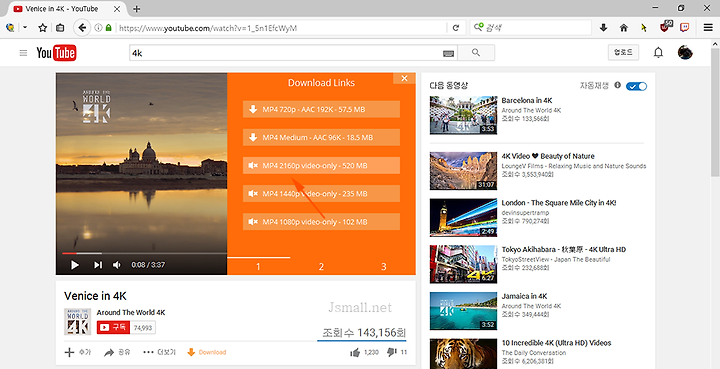
Task: Click the share arrow under the video
Action: 109,352
